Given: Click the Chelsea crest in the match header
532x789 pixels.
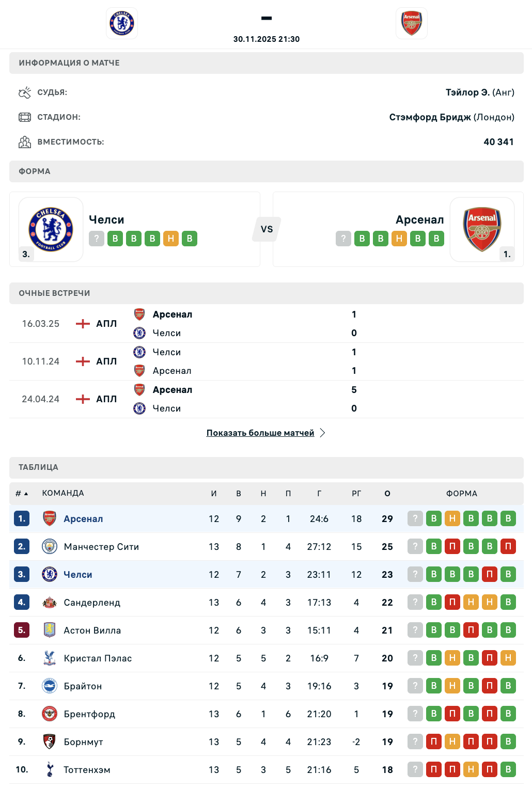Looking at the screenshot, I should 122,23.
